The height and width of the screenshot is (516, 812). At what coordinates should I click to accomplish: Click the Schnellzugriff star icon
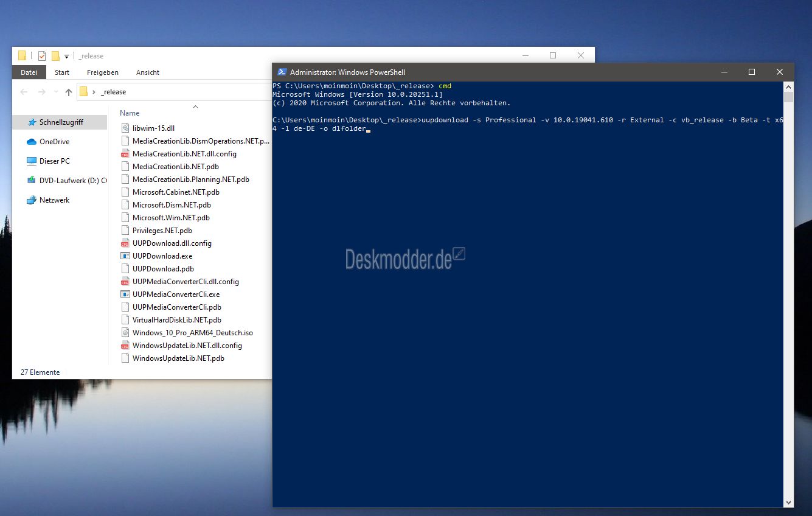point(32,122)
